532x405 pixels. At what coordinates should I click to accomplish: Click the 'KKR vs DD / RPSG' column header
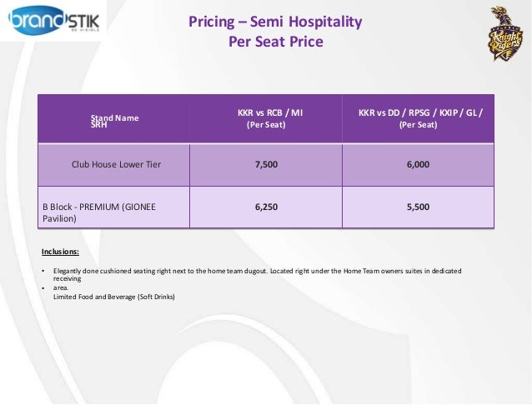point(419,112)
